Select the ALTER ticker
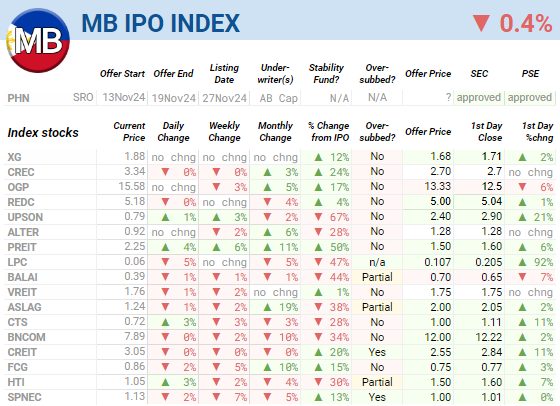This screenshot has height=406, width=560. coord(23,232)
